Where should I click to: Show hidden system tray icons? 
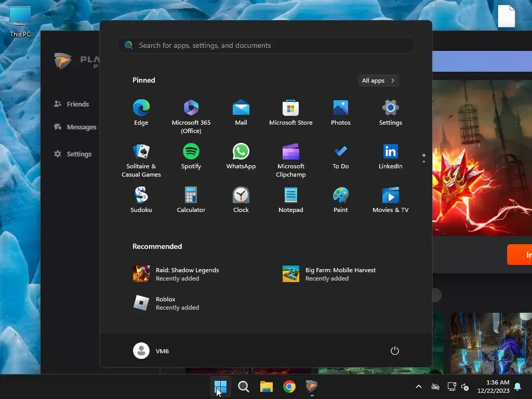(x=419, y=387)
